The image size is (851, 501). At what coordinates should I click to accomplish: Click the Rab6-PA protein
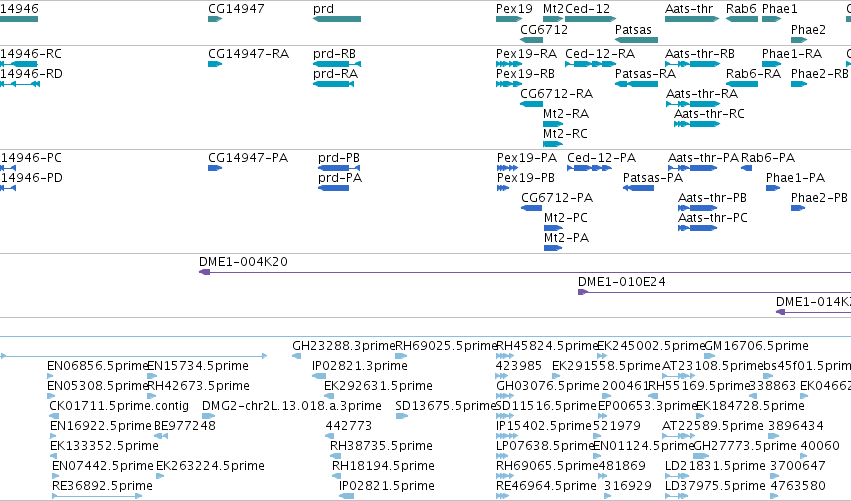(x=747, y=168)
